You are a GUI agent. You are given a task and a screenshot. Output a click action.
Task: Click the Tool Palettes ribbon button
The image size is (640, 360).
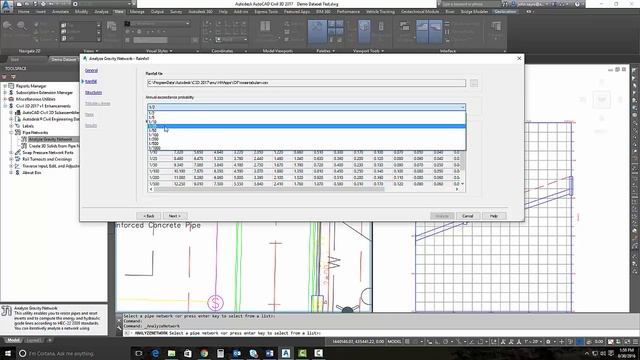click(x=317, y=31)
